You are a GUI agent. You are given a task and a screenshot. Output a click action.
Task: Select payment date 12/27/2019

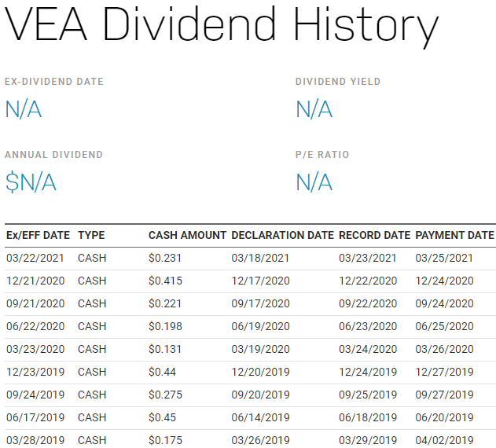tap(444, 372)
